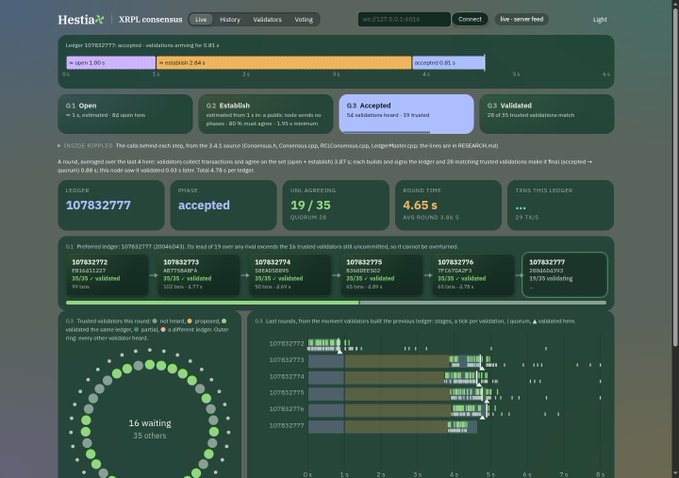
Task: Click the XRPL consensus title
Action: point(150,19)
